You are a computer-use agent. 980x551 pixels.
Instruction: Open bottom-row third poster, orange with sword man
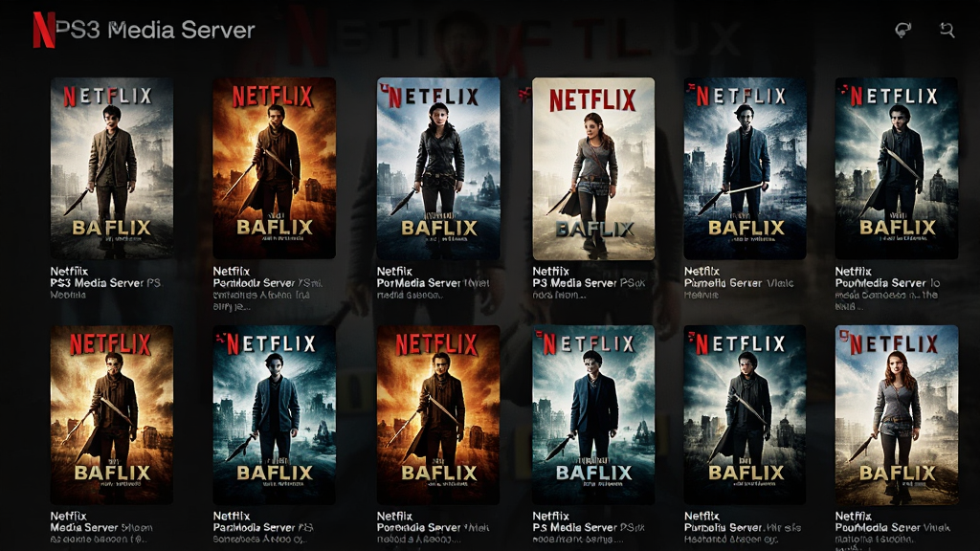[438, 414]
